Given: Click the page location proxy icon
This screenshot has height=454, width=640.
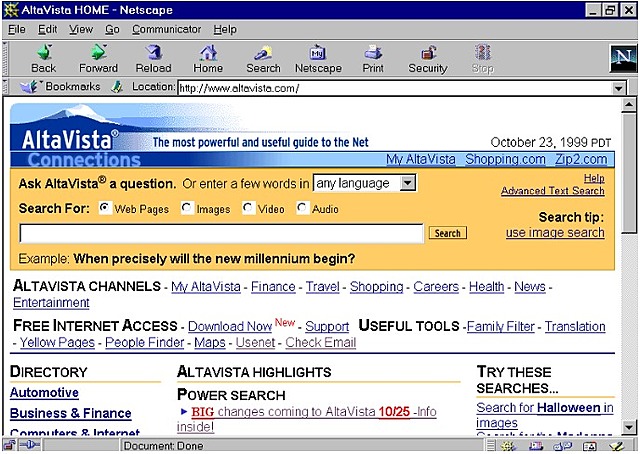Looking at the screenshot, I should [118, 87].
